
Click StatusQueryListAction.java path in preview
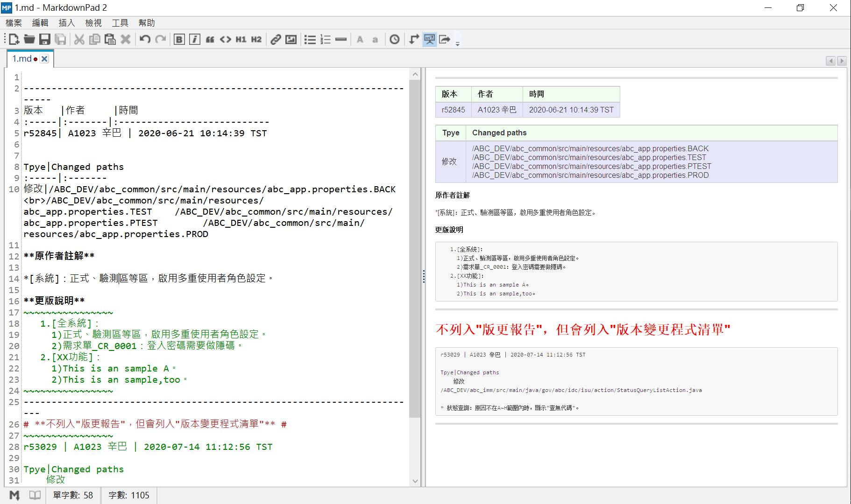[571, 390]
